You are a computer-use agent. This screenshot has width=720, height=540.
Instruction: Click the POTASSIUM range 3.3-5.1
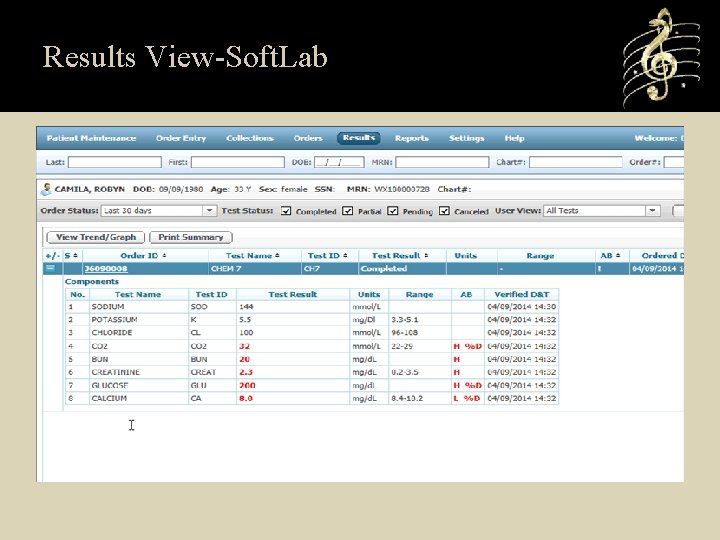pyautogui.click(x=405, y=320)
